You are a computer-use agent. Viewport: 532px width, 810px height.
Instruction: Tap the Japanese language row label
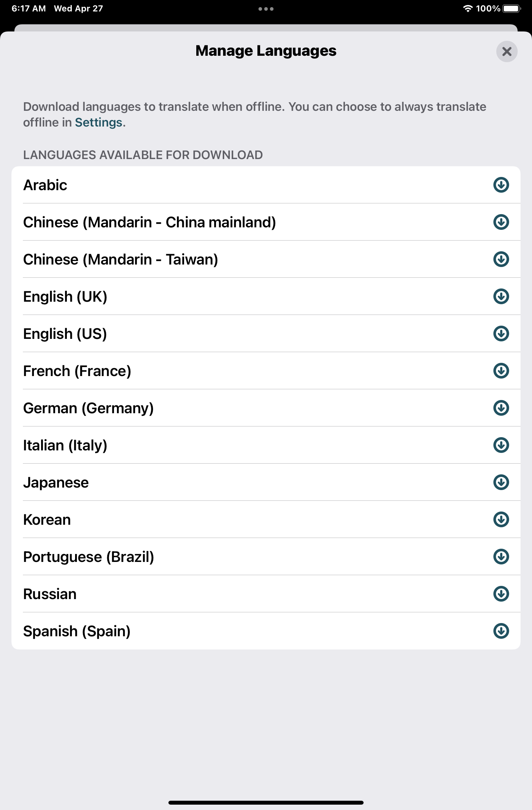pos(56,483)
